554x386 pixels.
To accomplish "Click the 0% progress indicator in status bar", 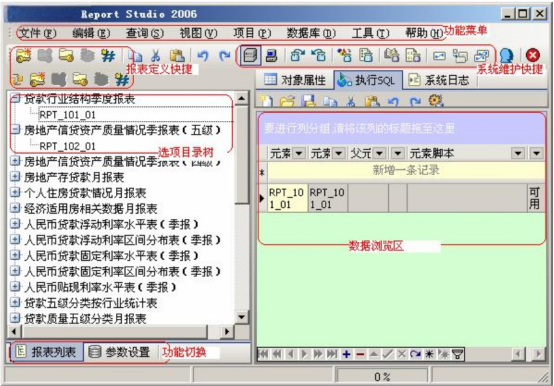I will 382,376.
